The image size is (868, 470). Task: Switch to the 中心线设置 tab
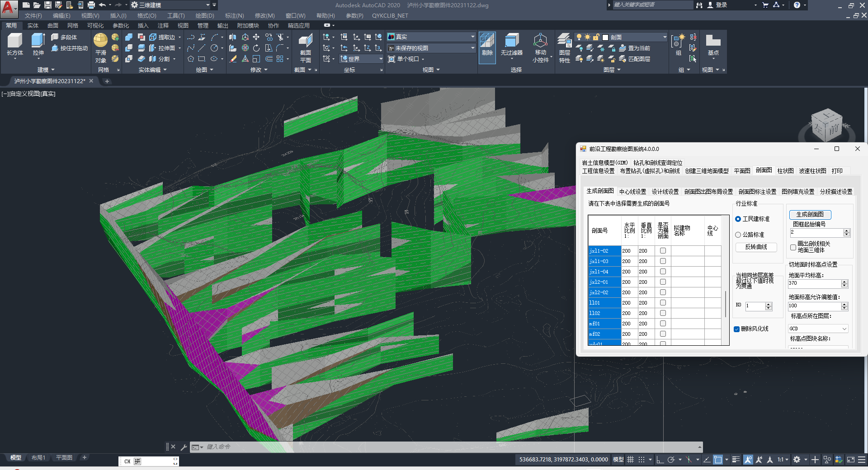point(632,192)
